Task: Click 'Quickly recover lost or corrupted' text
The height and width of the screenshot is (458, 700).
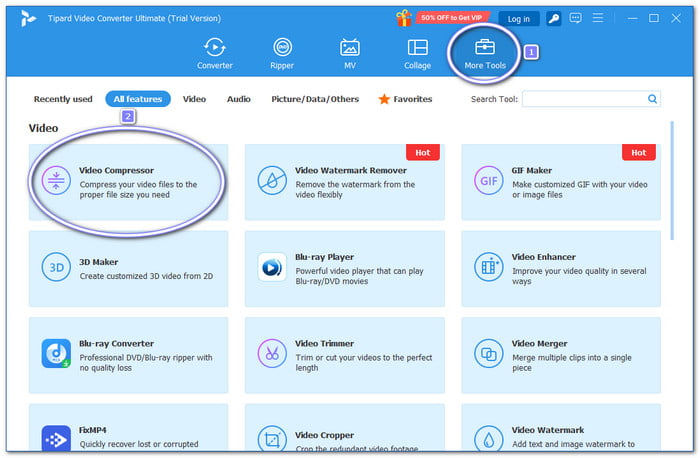Action: point(139,444)
